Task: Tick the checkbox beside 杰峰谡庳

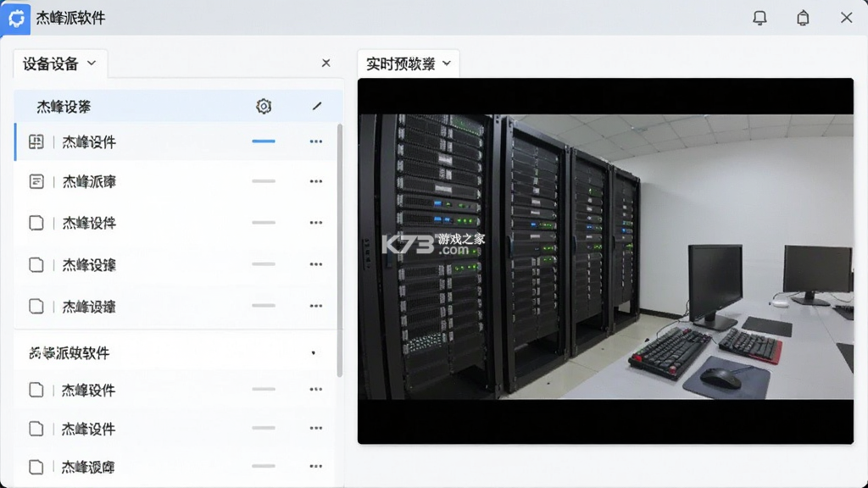Action: coord(36,467)
